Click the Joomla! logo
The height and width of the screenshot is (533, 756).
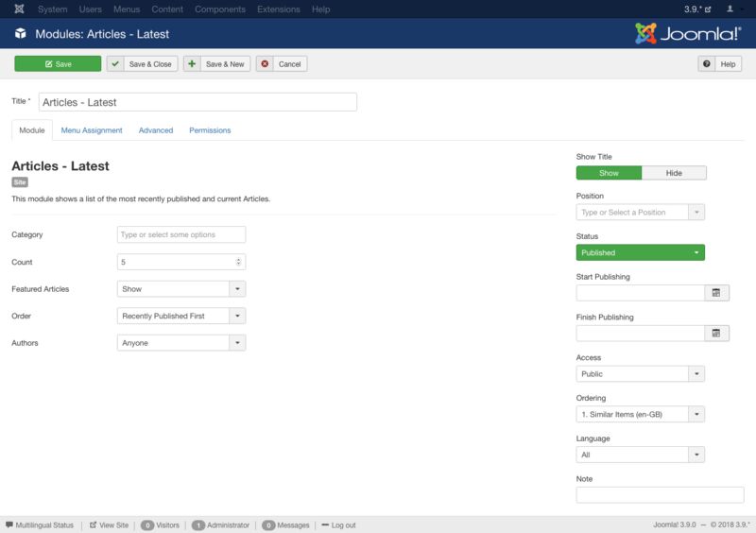click(688, 33)
